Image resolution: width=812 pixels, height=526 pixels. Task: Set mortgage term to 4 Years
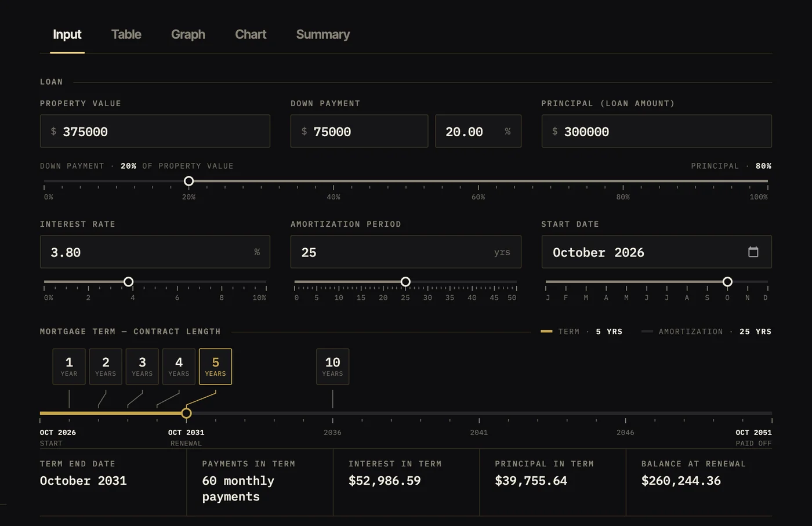pos(179,367)
